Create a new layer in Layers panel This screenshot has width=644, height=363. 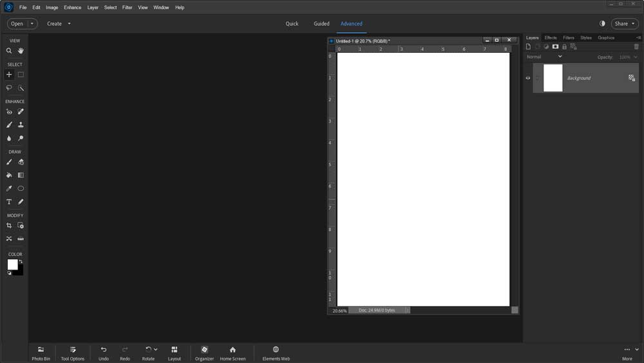point(529,47)
